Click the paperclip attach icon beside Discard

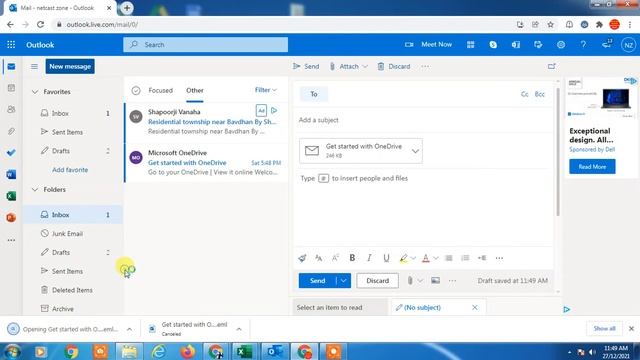[410, 280]
